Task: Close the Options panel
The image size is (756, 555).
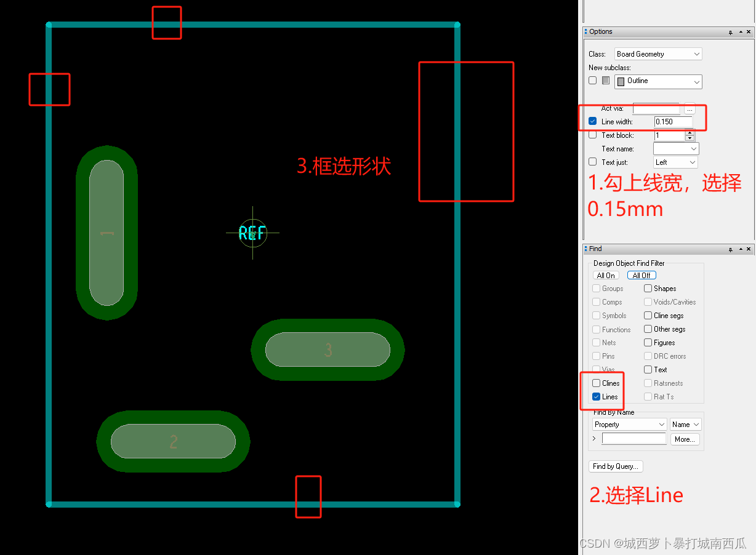Action: 749,32
